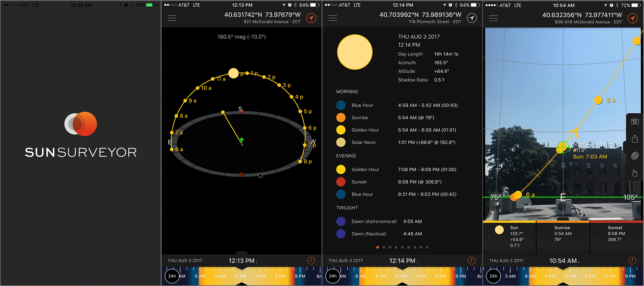
Task: Tap the red Sunset circle icon
Action: [x=341, y=182]
